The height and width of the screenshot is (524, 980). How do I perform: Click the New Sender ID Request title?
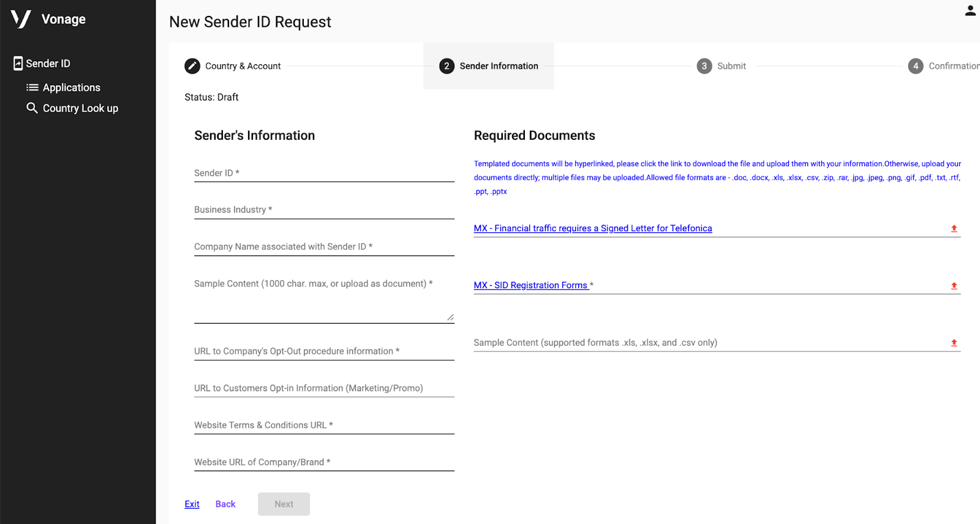point(250,22)
